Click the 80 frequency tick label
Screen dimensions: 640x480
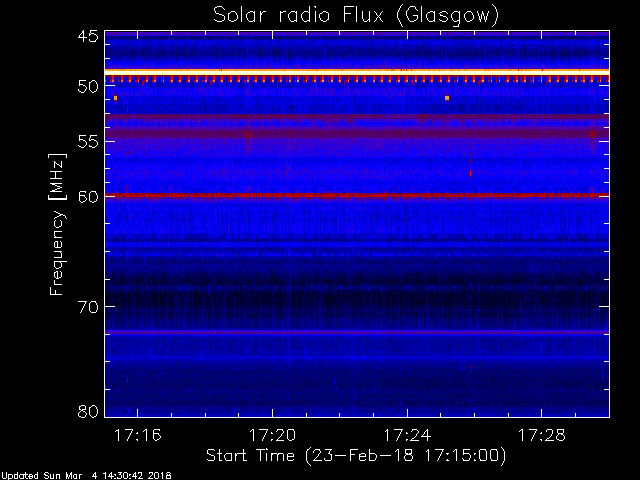click(x=88, y=411)
